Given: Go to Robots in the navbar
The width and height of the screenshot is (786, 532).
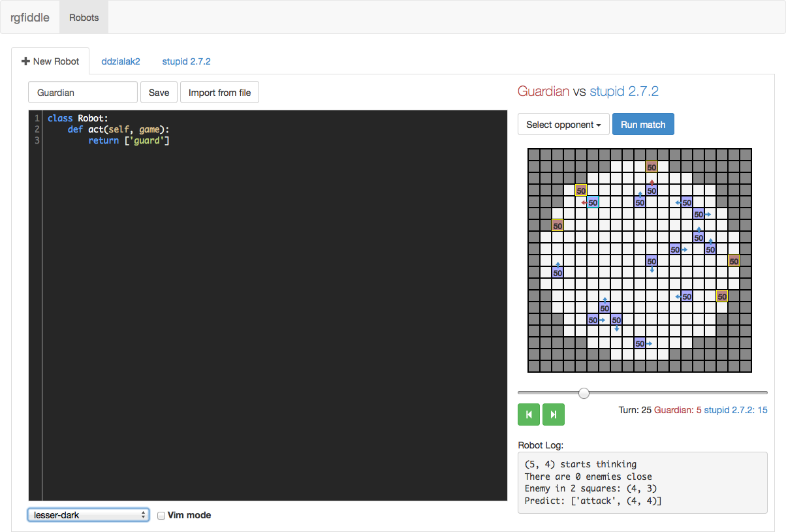Looking at the screenshot, I should [84, 18].
